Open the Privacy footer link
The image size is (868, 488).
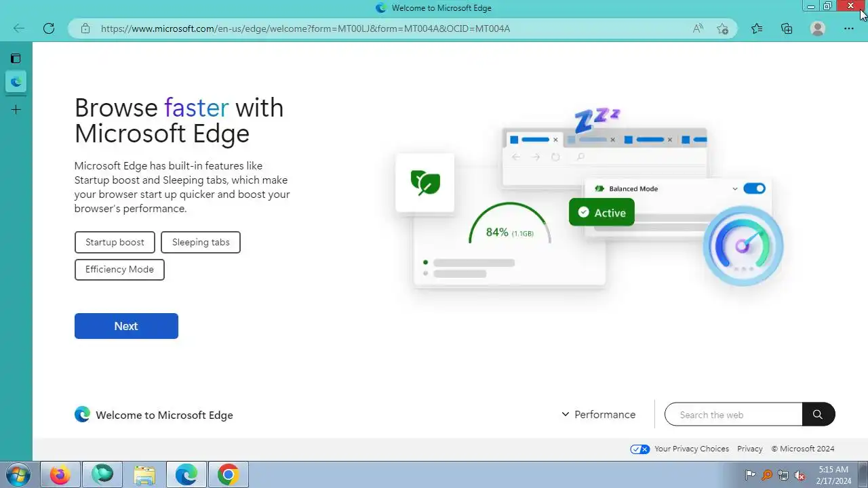coord(750,449)
